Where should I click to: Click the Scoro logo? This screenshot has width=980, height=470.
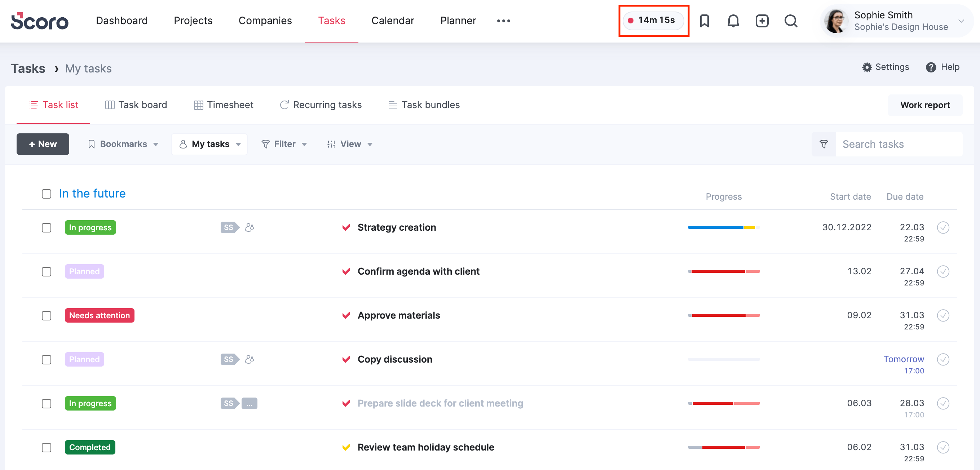click(39, 21)
